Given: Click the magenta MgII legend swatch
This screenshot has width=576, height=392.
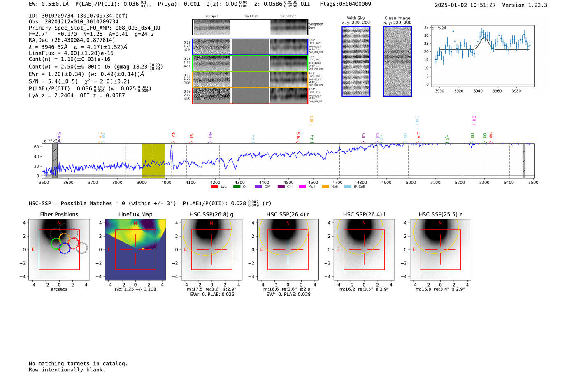Looking at the screenshot, I should click(302, 186).
